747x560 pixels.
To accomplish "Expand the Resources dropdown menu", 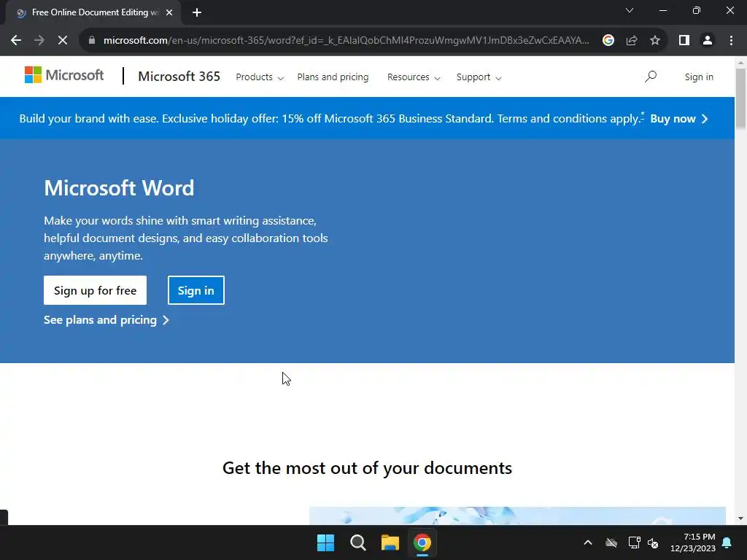I will tap(414, 77).
